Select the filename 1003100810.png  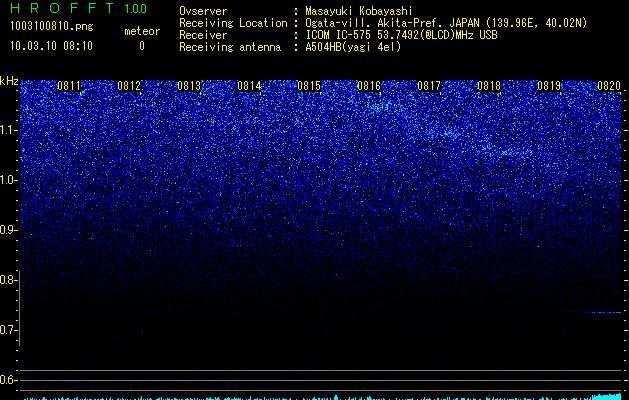[x=52, y=27]
